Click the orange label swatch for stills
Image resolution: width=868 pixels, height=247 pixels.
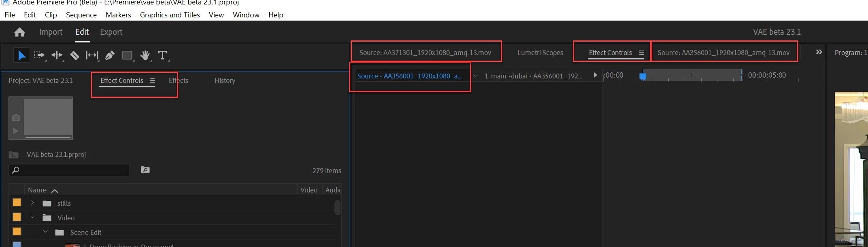click(17, 203)
